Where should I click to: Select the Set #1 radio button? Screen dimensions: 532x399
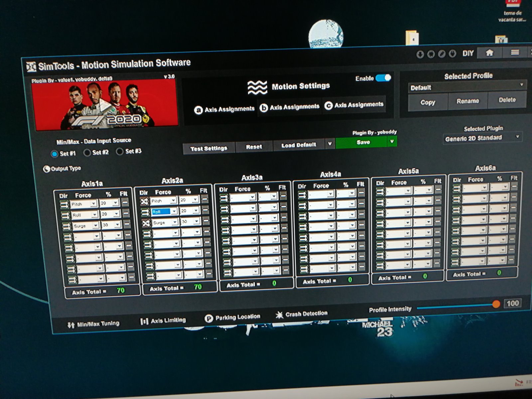pyautogui.click(x=55, y=154)
